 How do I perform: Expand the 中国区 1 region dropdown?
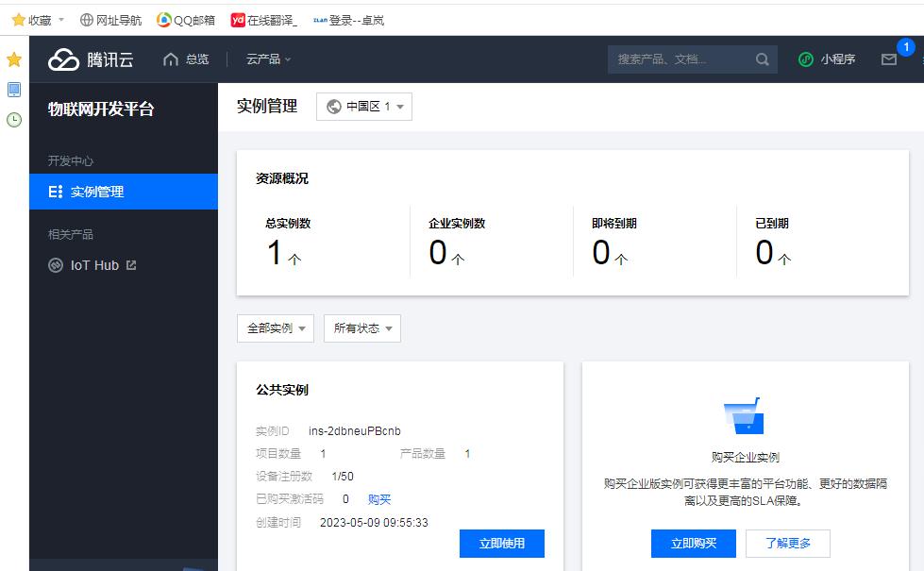[x=364, y=106]
